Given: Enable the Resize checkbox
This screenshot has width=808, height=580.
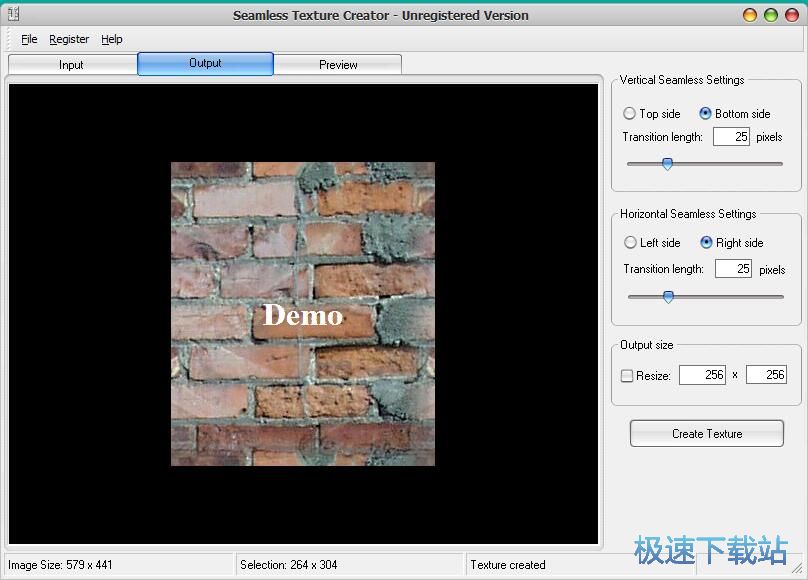Looking at the screenshot, I should 627,376.
